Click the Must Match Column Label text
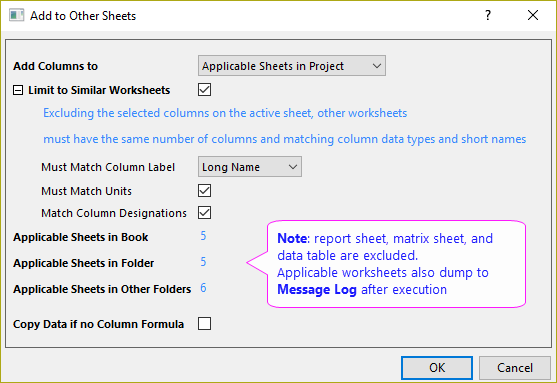This screenshot has height=383, width=557. point(108,167)
